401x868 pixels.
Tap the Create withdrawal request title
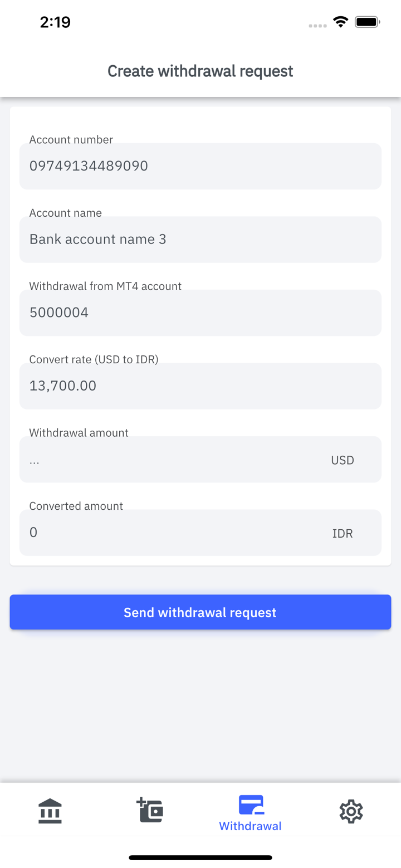[200, 71]
